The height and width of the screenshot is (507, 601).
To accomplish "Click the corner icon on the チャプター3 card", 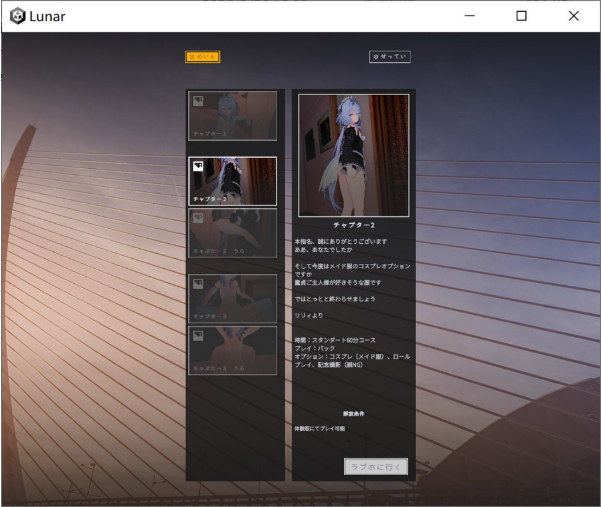I will click(x=198, y=284).
